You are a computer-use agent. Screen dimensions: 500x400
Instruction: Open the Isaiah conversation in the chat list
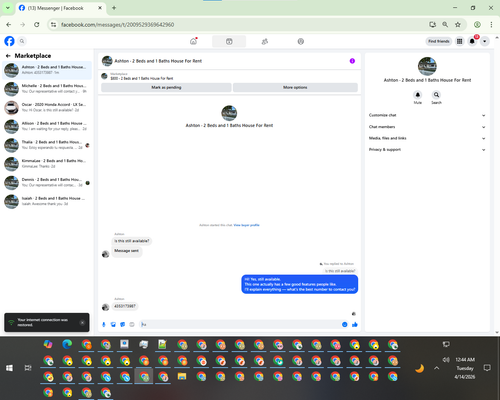click(x=47, y=201)
